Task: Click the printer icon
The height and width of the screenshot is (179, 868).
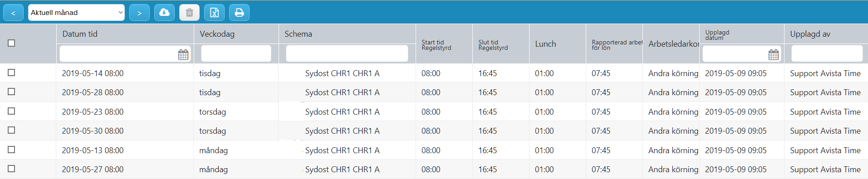Action: (239, 13)
